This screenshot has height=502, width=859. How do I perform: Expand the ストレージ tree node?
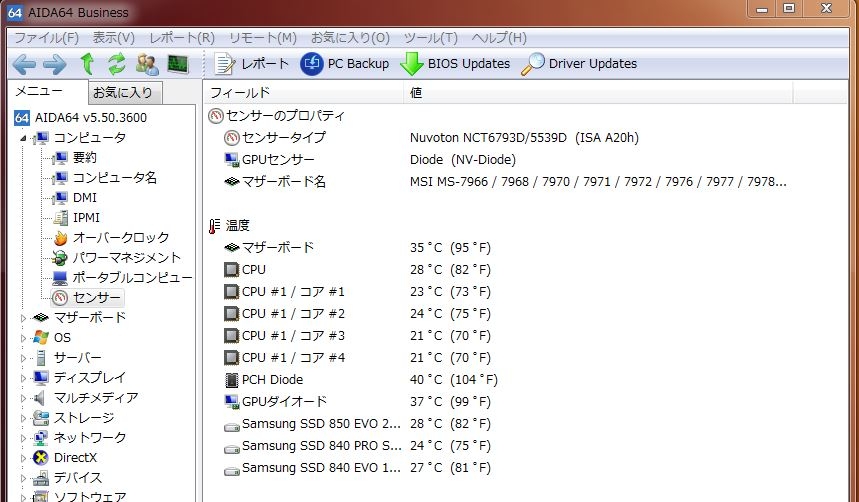coord(23,418)
